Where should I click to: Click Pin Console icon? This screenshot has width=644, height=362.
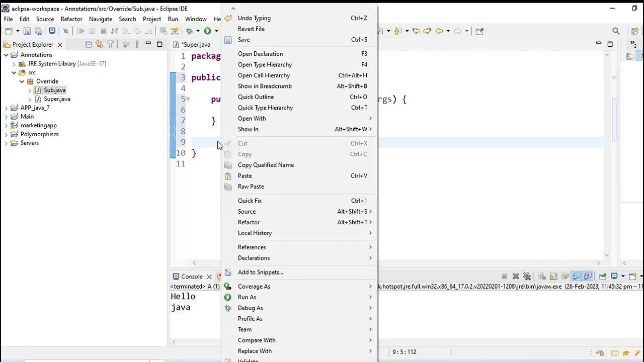click(x=602, y=276)
